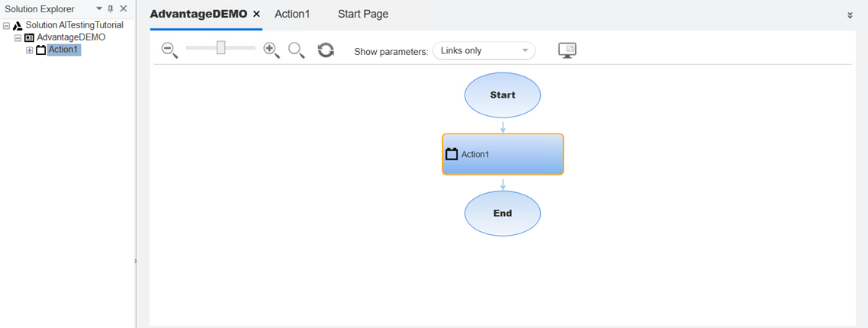Image resolution: width=868 pixels, height=328 pixels.
Task: Collapse the Solution AITestingTutorial node
Action: [x=6, y=25]
